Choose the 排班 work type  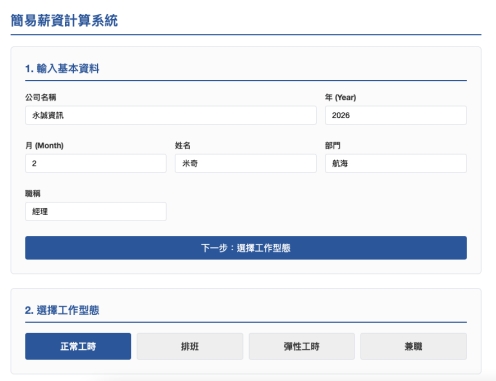coord(190,346)
